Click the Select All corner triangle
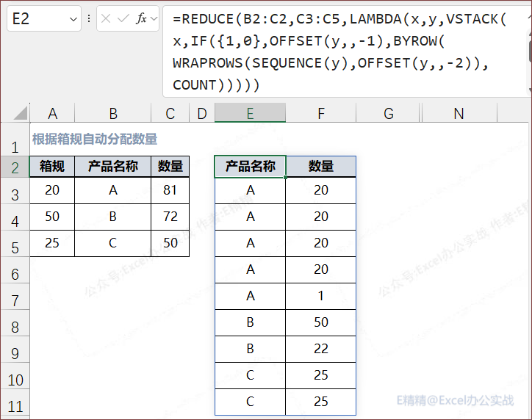Screen dimensions: 532x420 pos(20,113)
